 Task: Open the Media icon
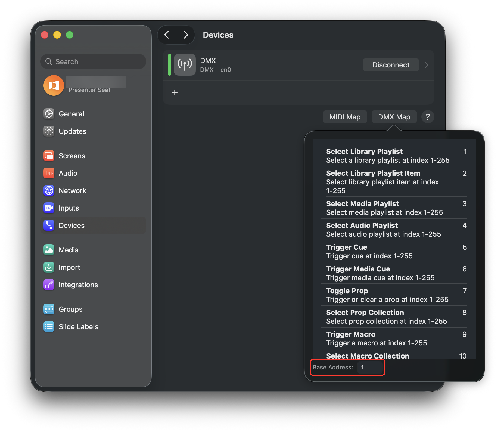click(49, 250)
